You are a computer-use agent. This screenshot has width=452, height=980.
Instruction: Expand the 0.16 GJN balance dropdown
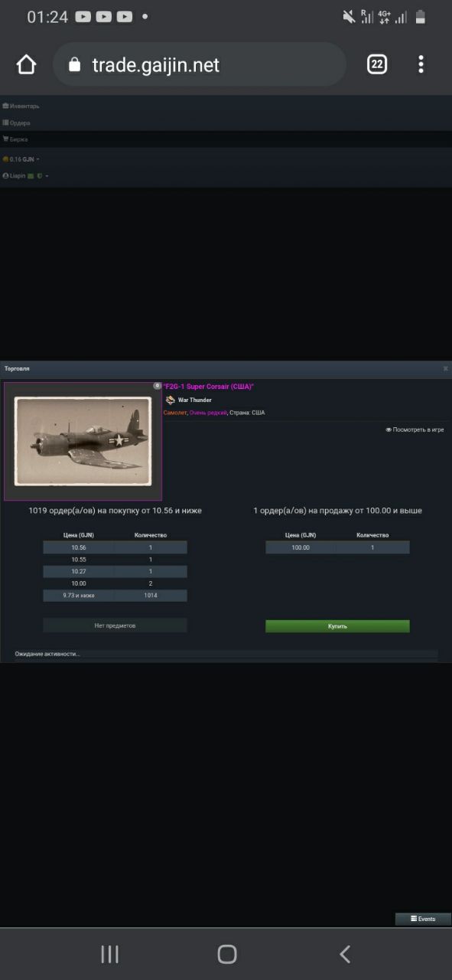pos(21,159)
